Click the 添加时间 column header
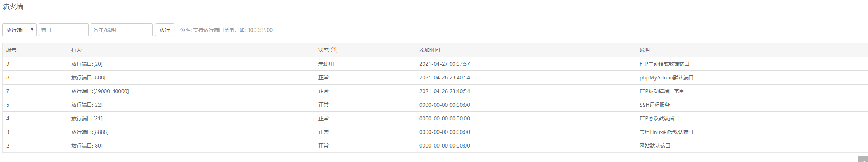 click(x=430, y=50)
